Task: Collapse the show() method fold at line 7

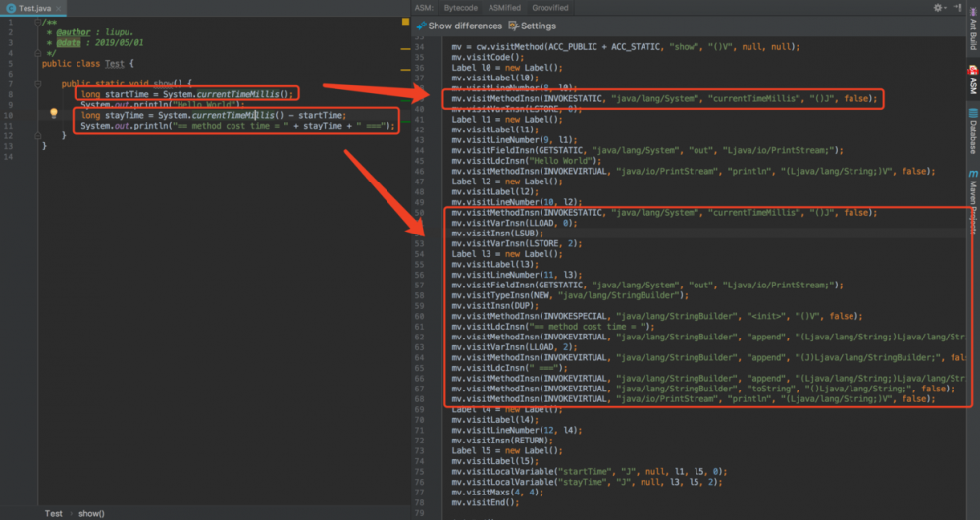Action: tap(39, 84)
